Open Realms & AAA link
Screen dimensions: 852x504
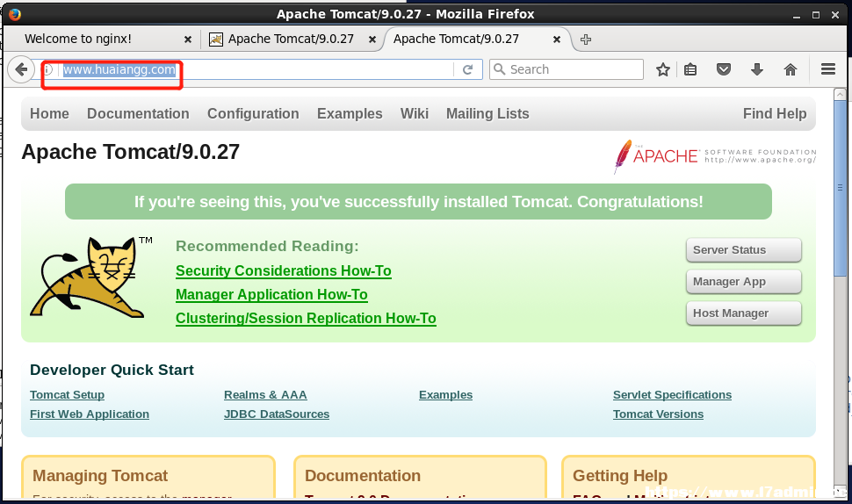[x=265, y=395]
